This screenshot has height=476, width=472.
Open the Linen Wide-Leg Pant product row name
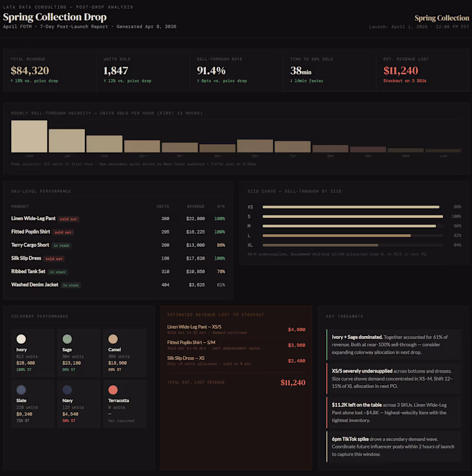point(34,219)
